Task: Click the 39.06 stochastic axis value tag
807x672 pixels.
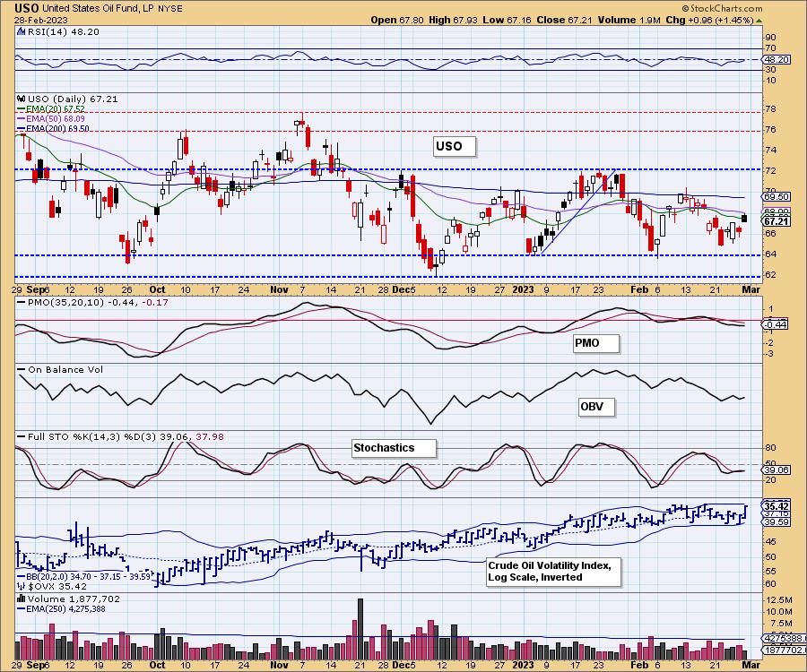Action: (777, 470)
